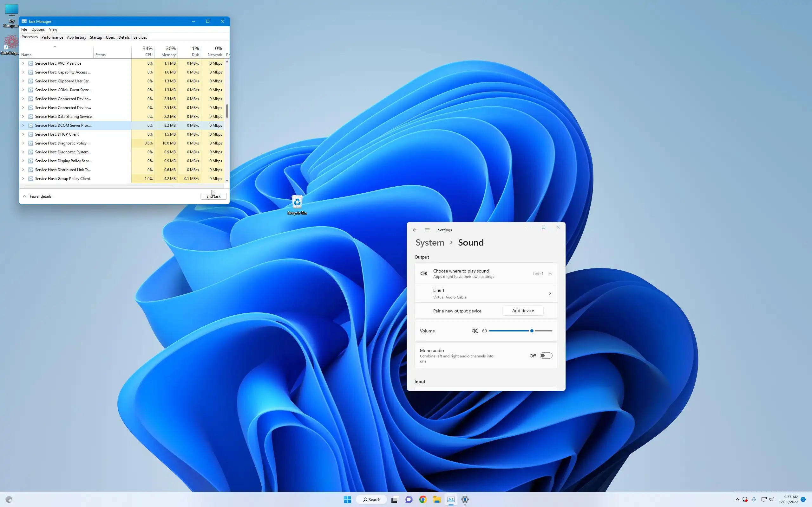Click the Windows Start button
Screen dimensions: 812x507
click(347, 499)
